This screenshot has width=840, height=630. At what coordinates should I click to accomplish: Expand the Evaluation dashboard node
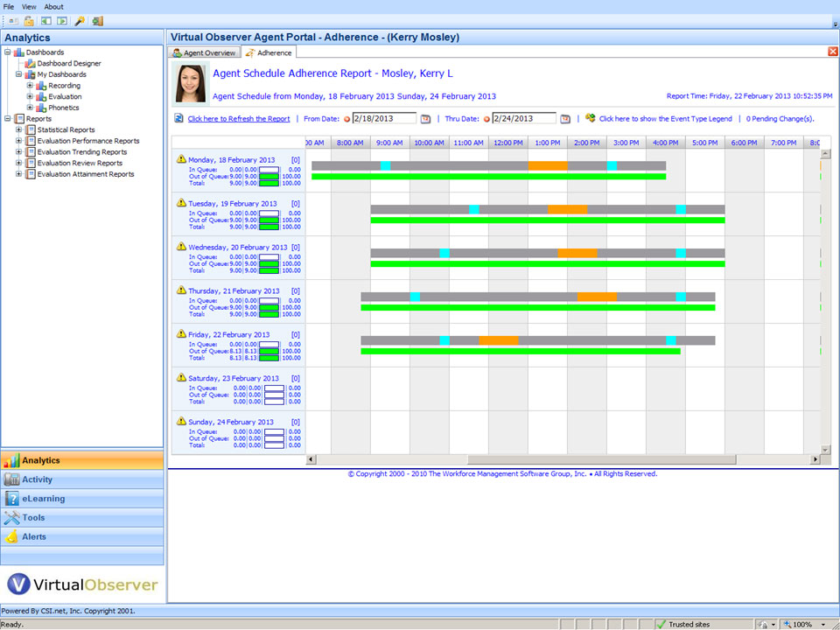click(30, 96)
